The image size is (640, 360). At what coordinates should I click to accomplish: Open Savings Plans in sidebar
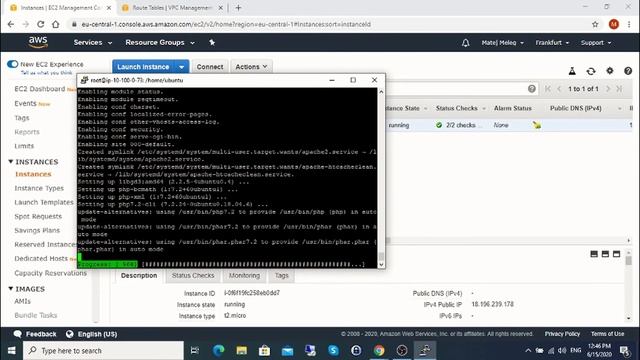click(x=37, y=230)
